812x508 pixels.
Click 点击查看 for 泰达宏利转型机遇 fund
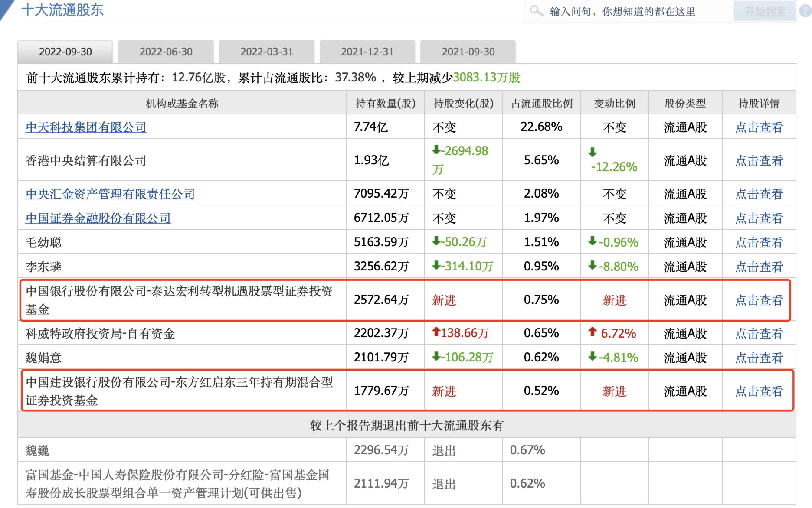coord(759,300)
